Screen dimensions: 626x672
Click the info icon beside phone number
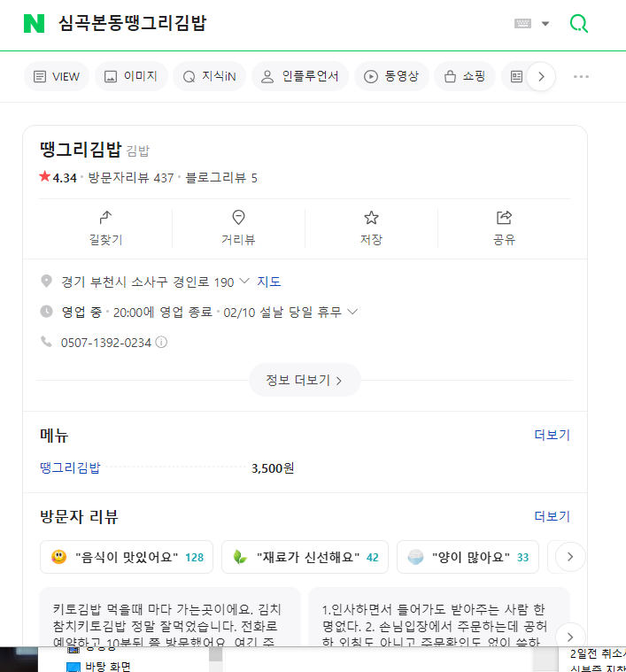click(161, 342)
